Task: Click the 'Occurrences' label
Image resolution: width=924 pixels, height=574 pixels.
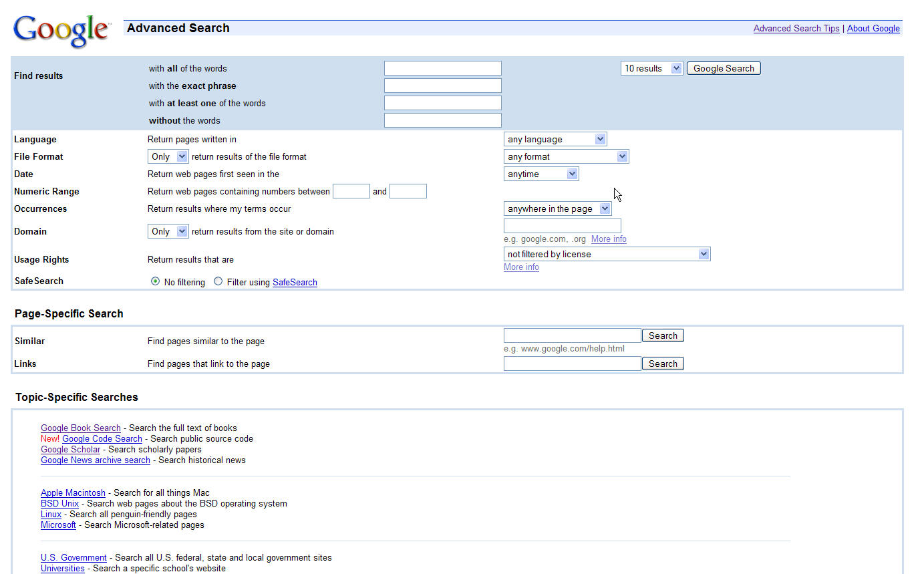Action: (41, 208)
